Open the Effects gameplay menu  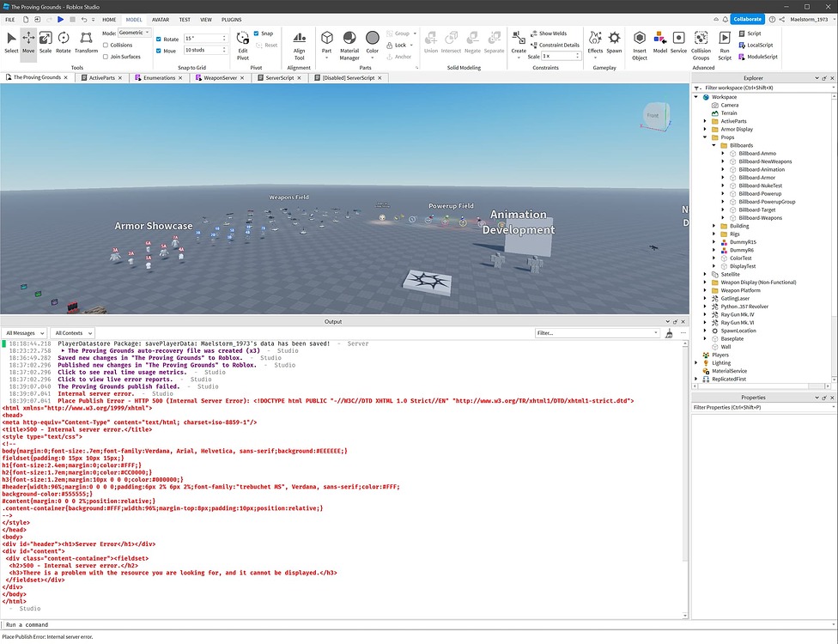click(x=595, y=45)
